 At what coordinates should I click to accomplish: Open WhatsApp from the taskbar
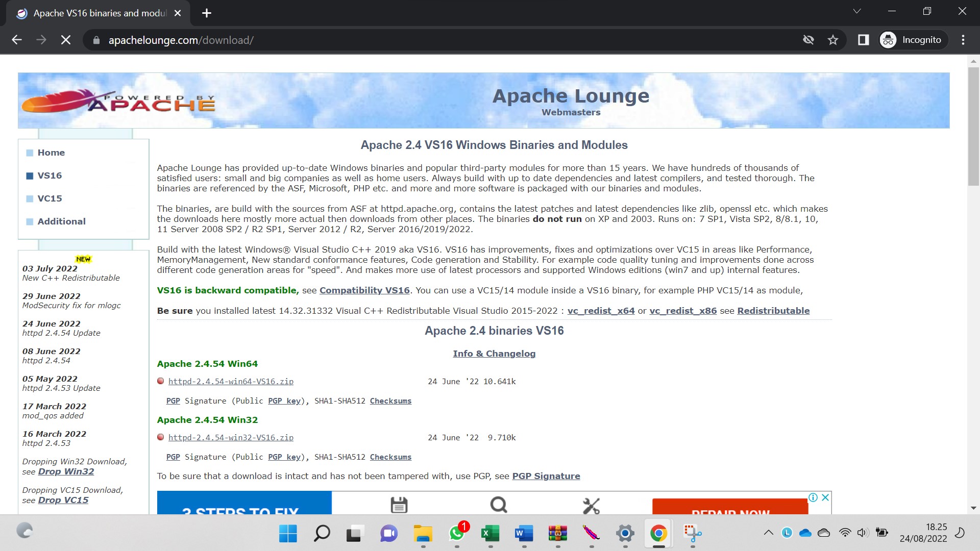point(456,534)
